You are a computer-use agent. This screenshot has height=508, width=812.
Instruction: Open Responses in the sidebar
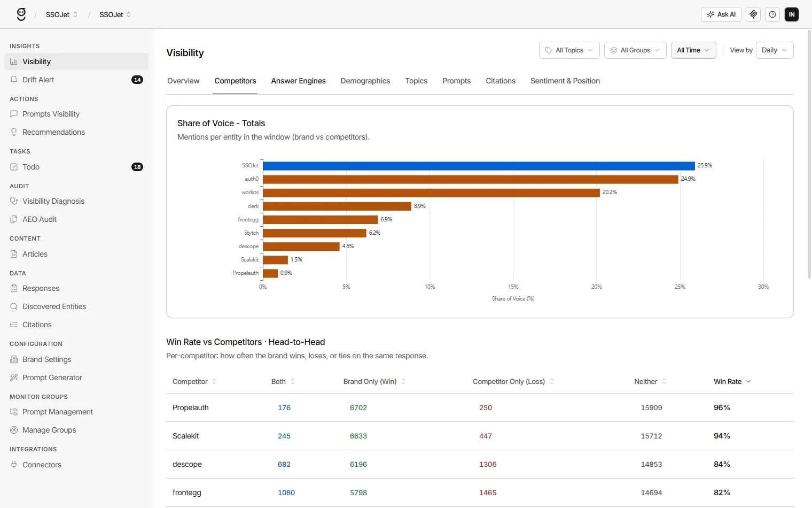point(76,288)
